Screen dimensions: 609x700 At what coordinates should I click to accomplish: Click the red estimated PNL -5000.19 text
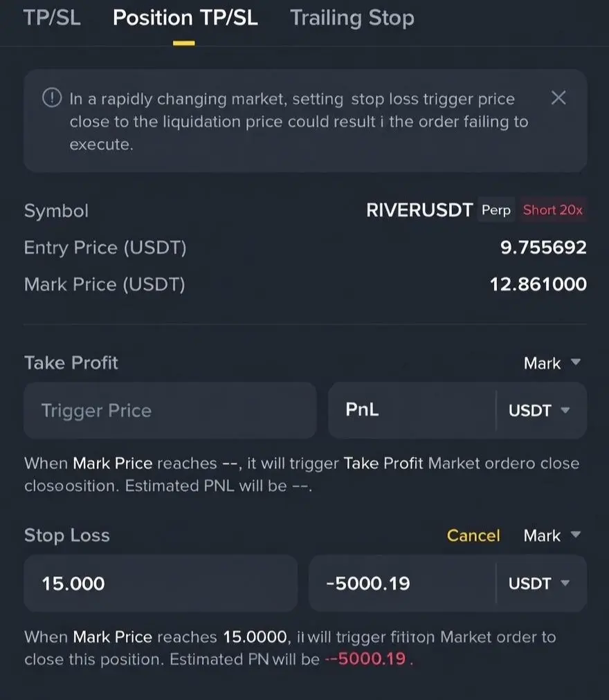(x=365, y=659)
